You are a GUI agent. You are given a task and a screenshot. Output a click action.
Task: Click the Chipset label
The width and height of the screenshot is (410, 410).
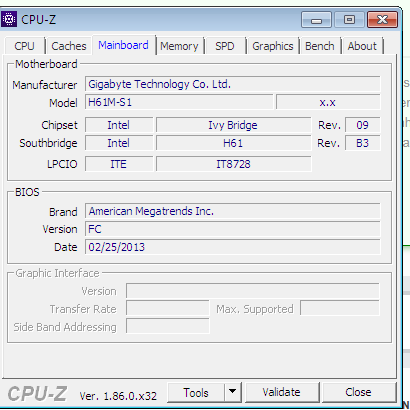(59, 125)
